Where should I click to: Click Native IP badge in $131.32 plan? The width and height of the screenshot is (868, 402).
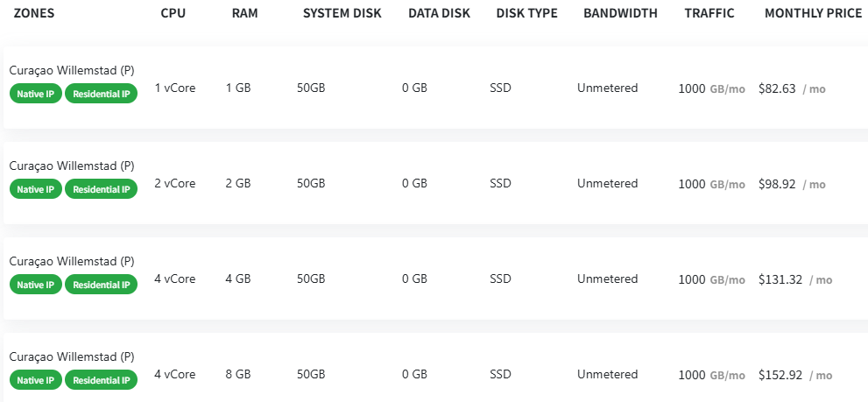click(36, 285)
